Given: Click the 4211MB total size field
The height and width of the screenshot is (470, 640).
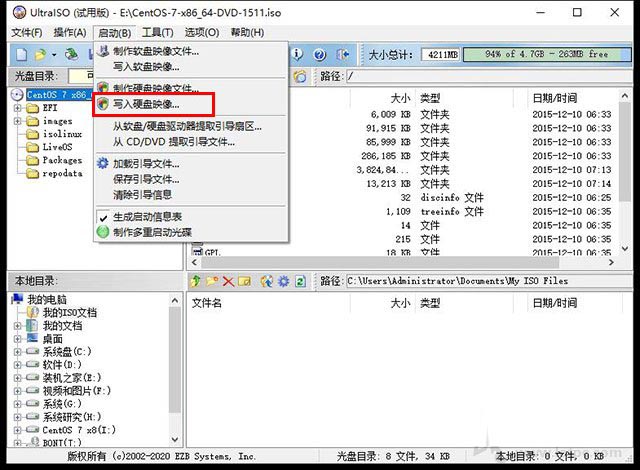Looking at the screenshot, I should 440,55.
